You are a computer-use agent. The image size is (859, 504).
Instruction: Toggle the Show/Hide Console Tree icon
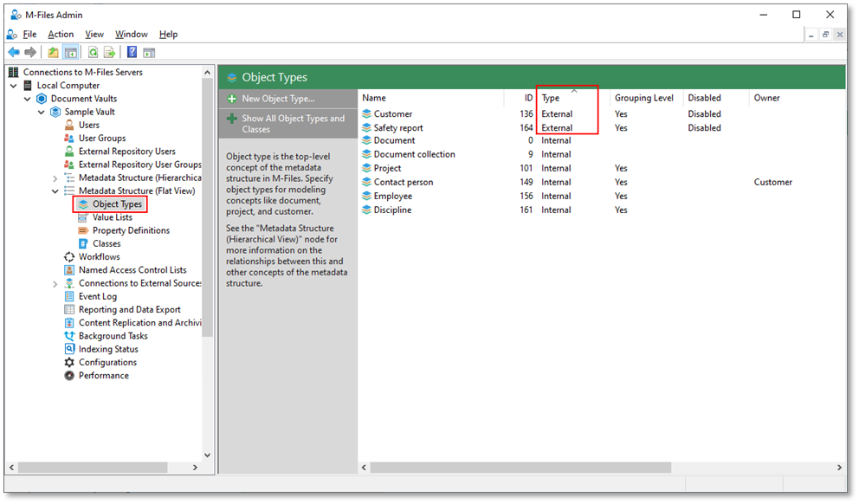71,52
